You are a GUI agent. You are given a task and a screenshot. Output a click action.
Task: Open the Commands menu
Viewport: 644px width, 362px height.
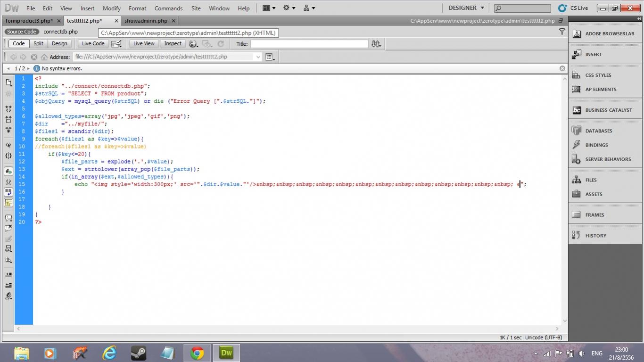(168, 8)
